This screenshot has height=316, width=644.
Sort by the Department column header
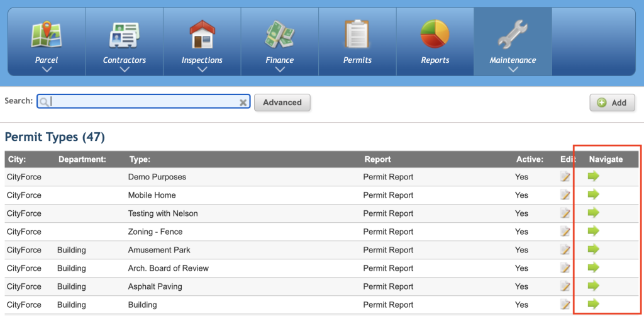coord(82,159)
